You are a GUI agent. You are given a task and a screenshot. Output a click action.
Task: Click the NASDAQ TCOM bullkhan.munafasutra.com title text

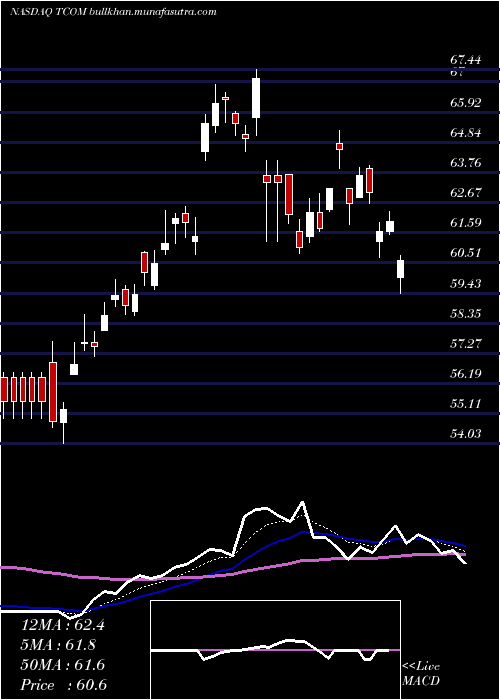(113, 12)
